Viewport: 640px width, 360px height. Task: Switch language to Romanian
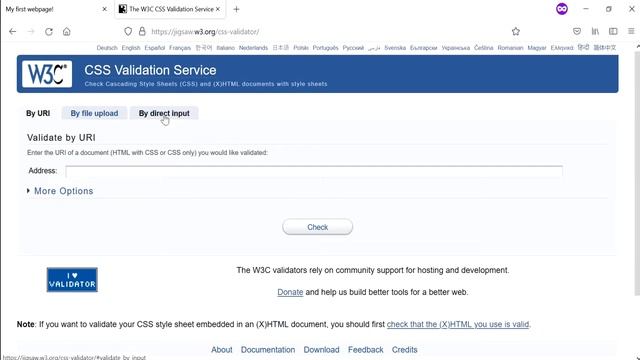point(510,48)
